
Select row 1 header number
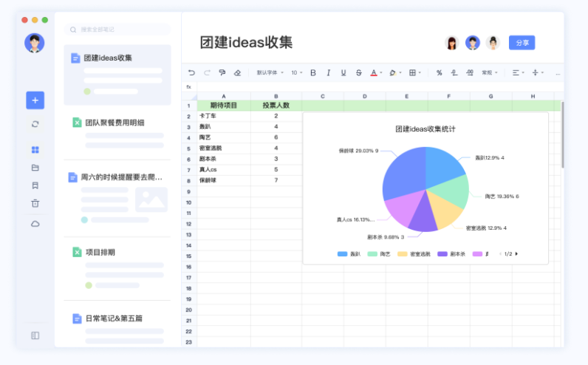(189, 106)
